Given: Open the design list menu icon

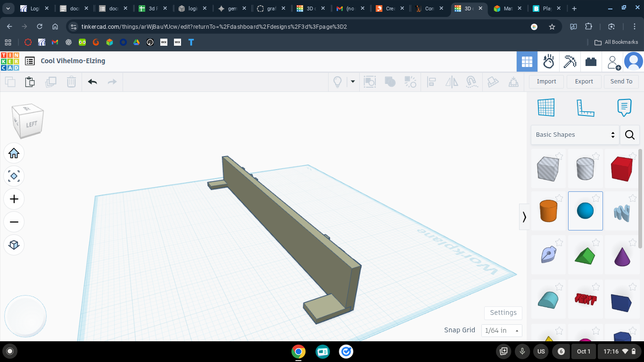Looking at the screenshot, I should click(x=30, y=61).
